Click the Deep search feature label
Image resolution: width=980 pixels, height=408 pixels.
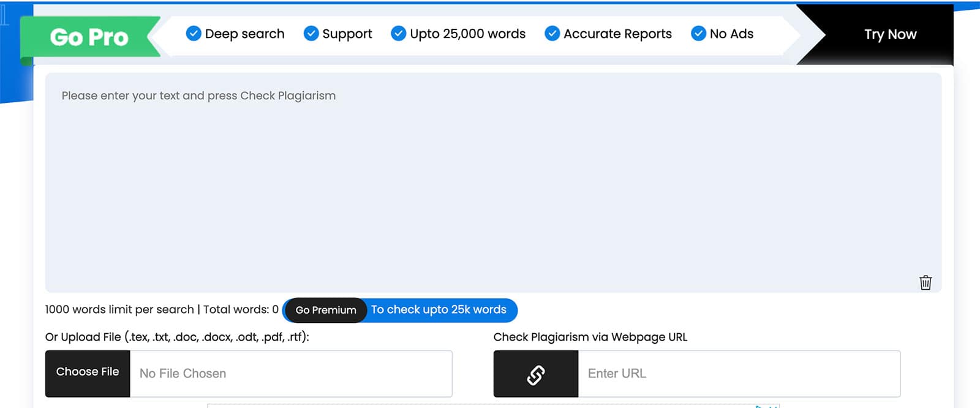[244, 34]
